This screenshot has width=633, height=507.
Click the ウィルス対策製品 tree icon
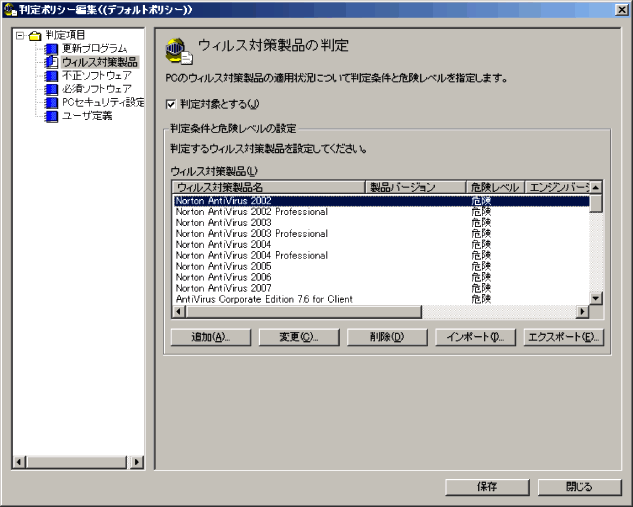click(51, 62)
